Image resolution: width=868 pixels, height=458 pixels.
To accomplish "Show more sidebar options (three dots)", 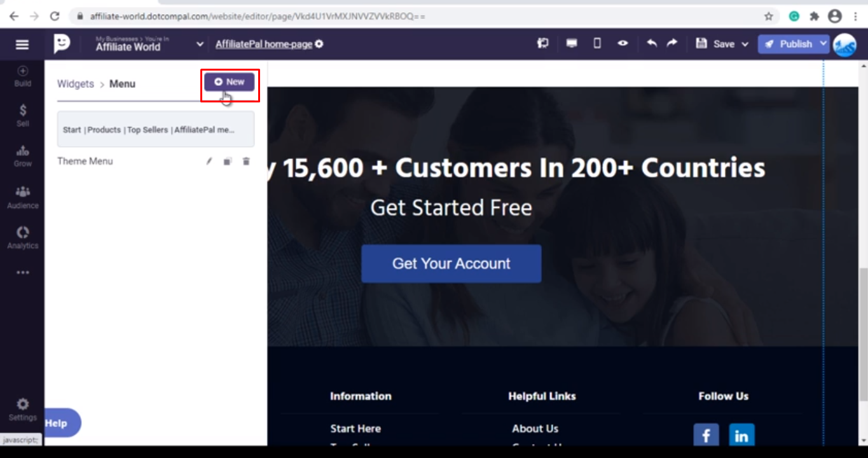I will 23,273.
